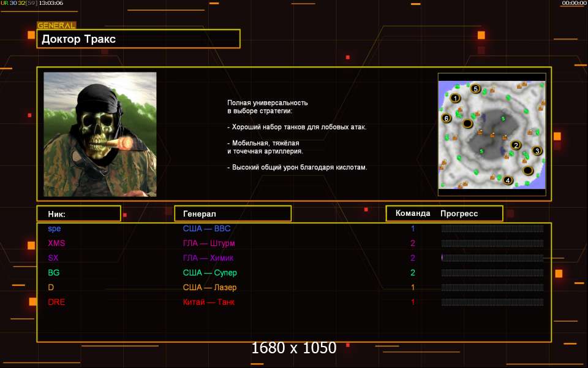Click start position marker 1 on minimap
Viewport: 588px width, 368px height.
[455, 98]
